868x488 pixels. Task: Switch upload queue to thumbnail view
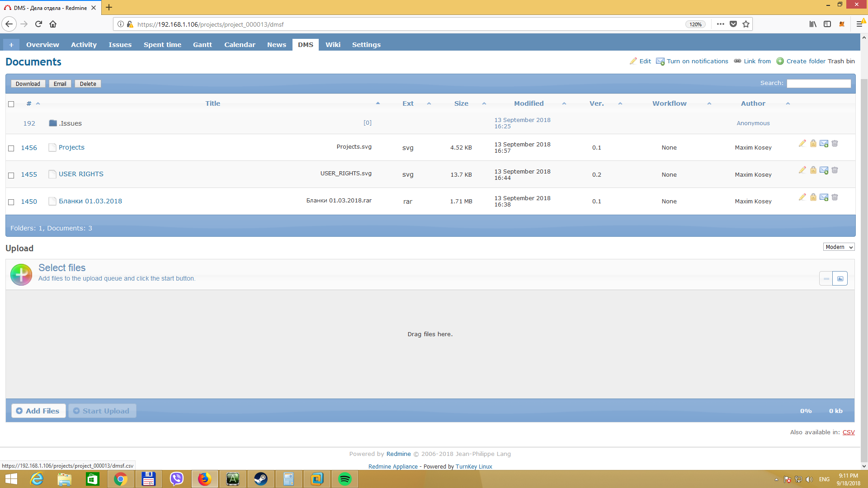840,279
